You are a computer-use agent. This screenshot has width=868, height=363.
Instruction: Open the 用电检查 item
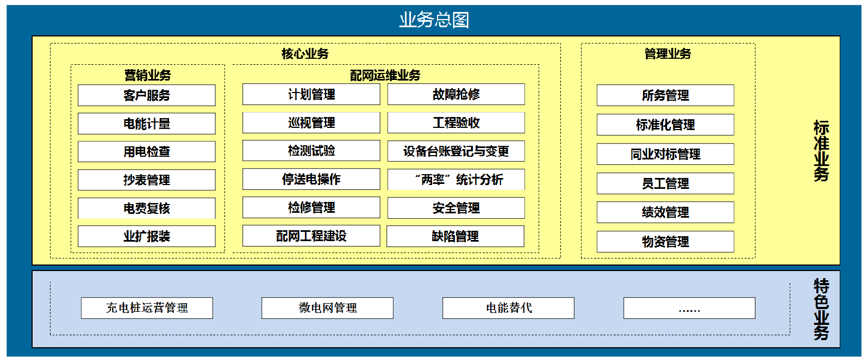click(x=147, y=152)
